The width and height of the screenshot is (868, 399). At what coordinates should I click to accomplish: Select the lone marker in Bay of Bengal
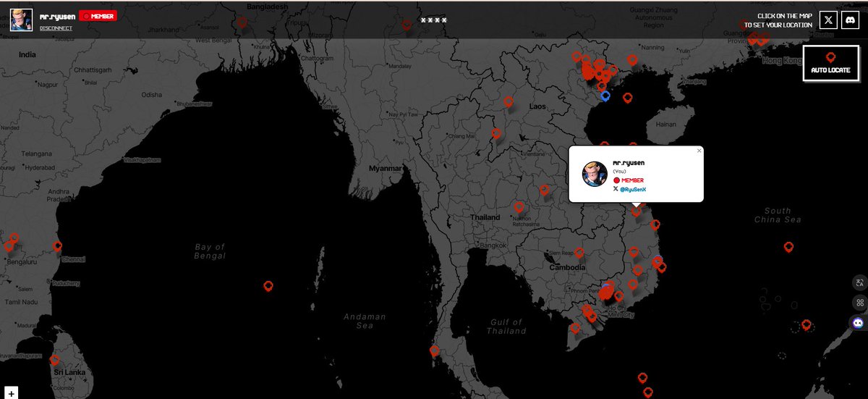click(x=268, y=286)
